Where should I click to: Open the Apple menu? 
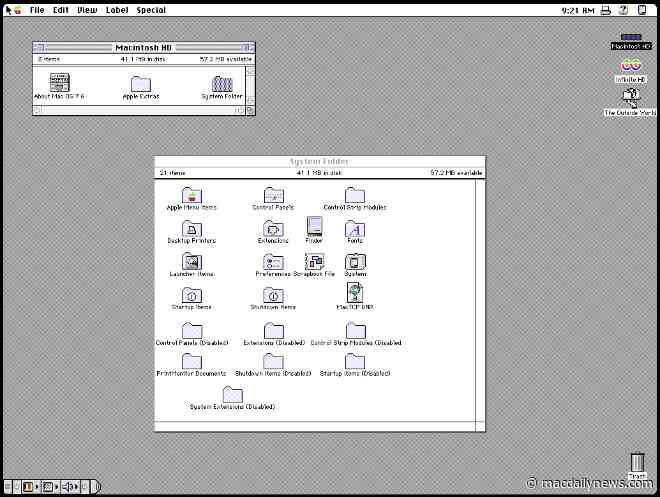[18, 10]
